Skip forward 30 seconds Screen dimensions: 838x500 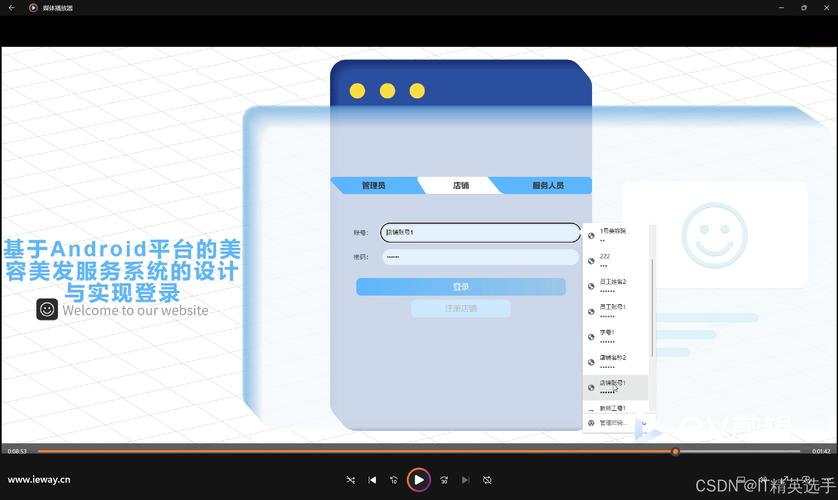(x=444, y=480)
